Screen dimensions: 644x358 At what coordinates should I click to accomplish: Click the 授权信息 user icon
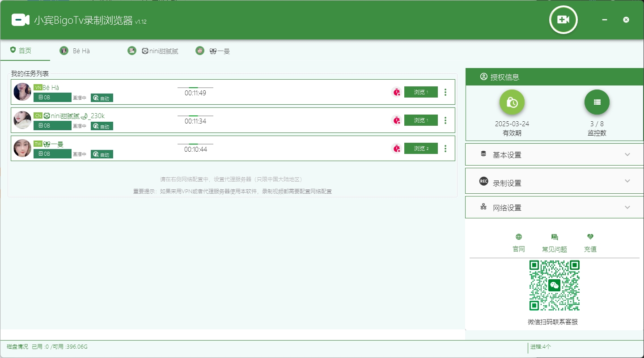pos(483,77)
